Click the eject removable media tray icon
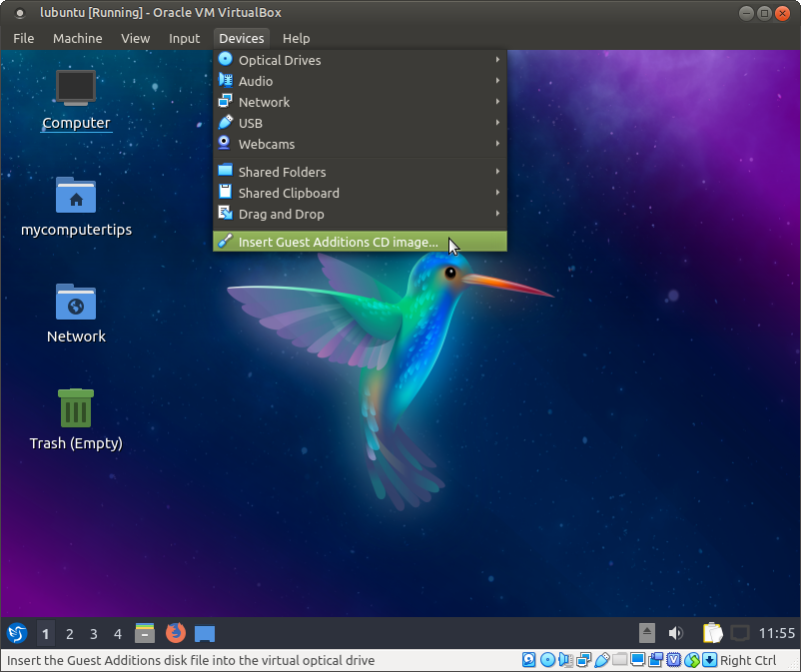The image size is (801, 672). (x=647, y=633)
